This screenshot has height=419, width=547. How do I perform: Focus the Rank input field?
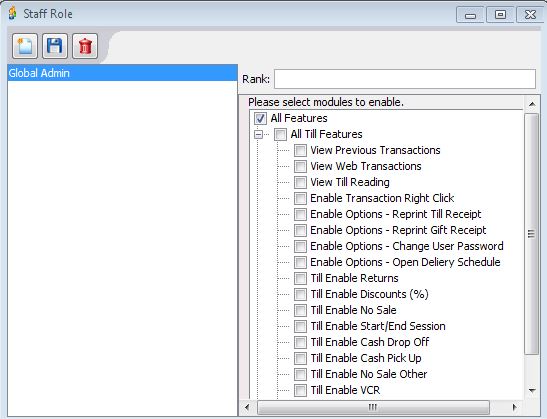click(405, 79)
